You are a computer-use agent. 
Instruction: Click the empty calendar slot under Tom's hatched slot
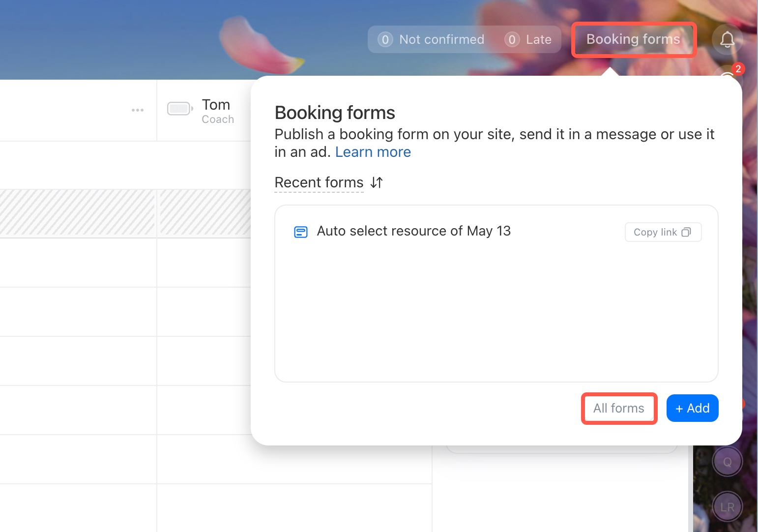(x=205, y=263)
